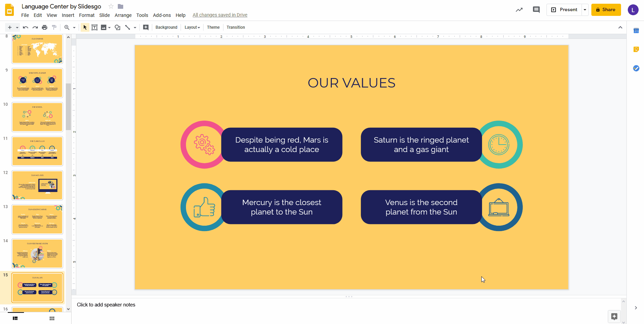
Task: Click the Share button
Action: pyautogui.click(x=606, y=10)
